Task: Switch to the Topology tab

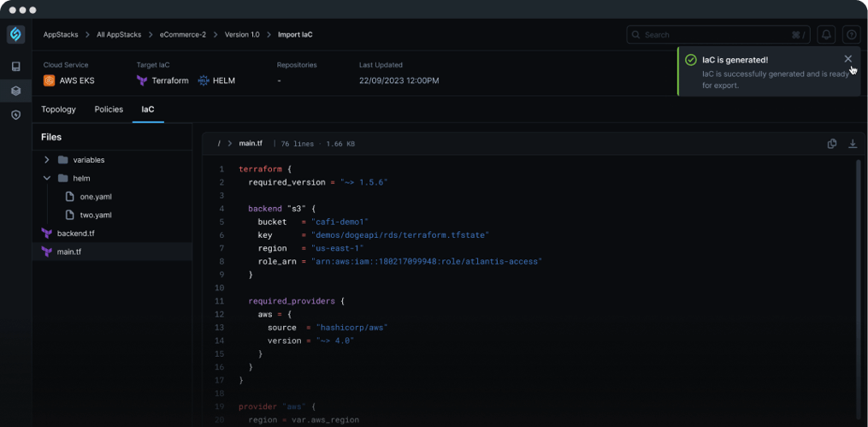Action: pyautogui.click(x=58, y=110)
